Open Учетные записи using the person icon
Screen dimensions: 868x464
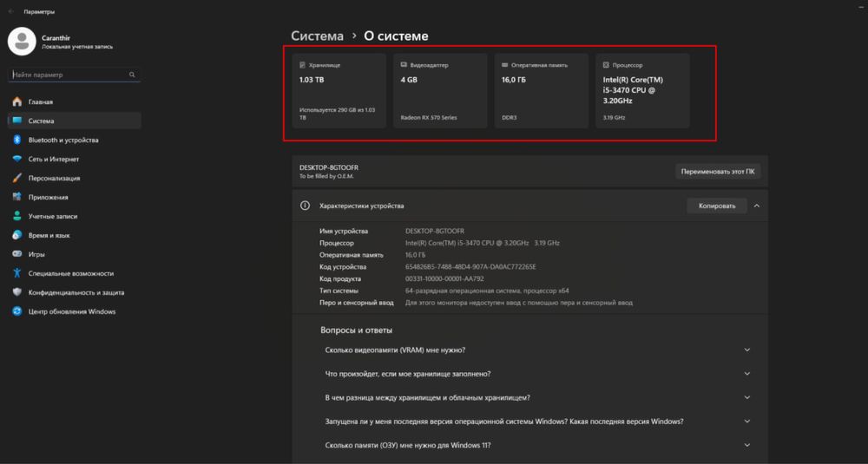pyautogui.click(x=17, y=216)
